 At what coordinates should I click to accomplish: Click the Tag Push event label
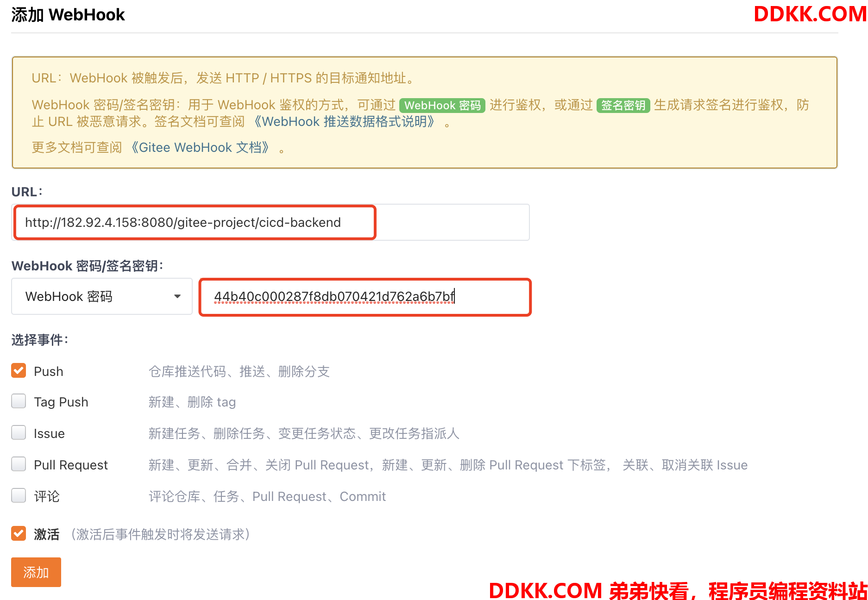coord(61,402)
